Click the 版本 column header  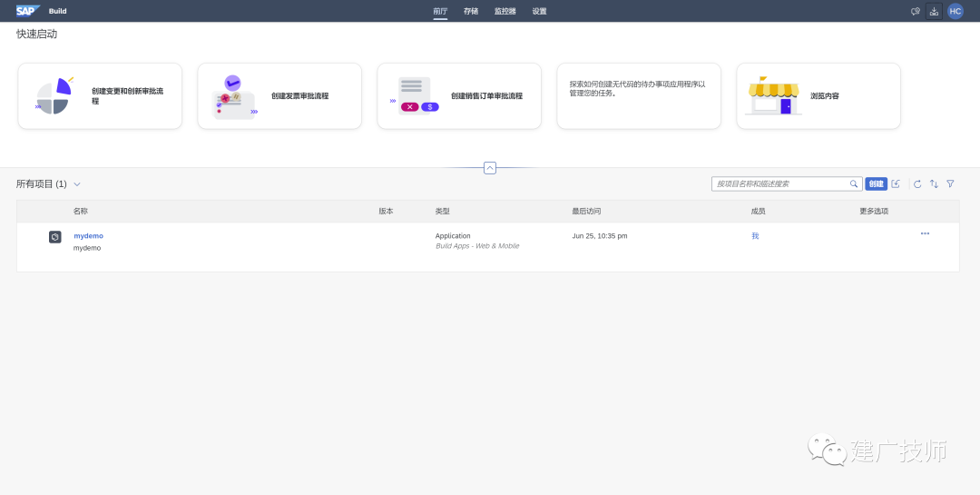pyautogui.click(x=387, y=212)
